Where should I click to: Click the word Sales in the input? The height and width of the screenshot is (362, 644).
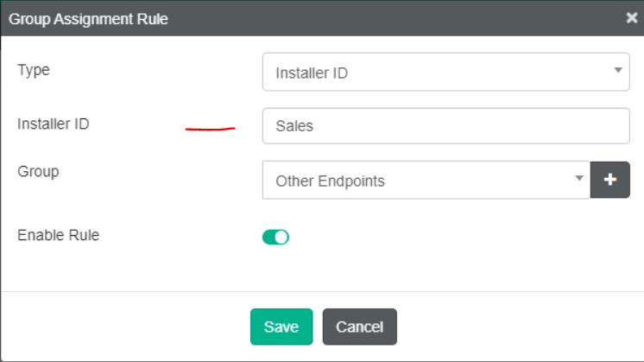[x=294, y=126]
